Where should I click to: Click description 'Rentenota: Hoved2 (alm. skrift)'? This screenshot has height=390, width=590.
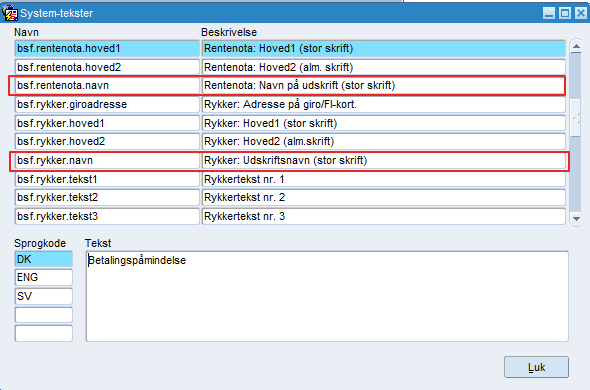coord(384,67)
